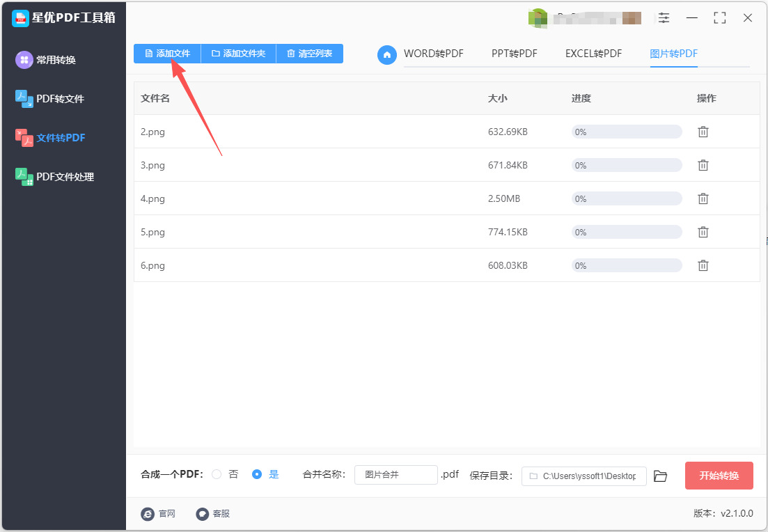Click 清空列表 to clear the list
This screenshot has height=532, width=768.
(x=310, y=54)
